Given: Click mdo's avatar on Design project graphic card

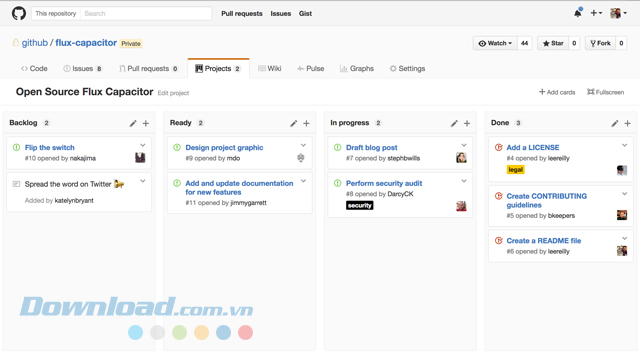Looking at the screenshot, I should (301, 158).
